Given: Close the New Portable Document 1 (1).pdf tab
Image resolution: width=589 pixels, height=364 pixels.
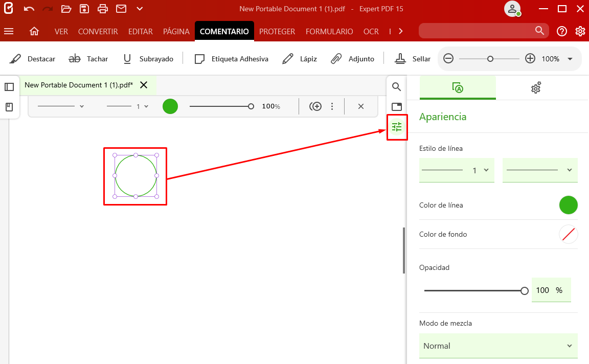Looking at the screenshot, I should click(x=144, y=85).
